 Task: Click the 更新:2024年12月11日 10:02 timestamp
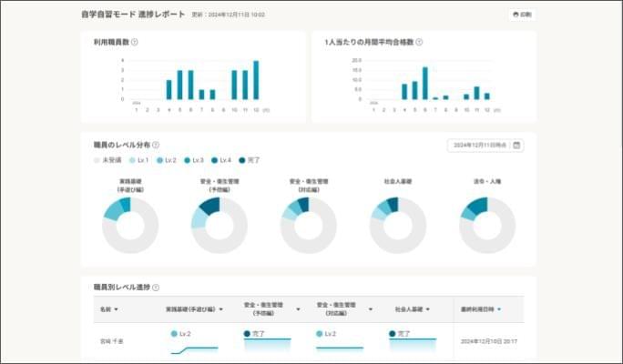pos(228,15)
